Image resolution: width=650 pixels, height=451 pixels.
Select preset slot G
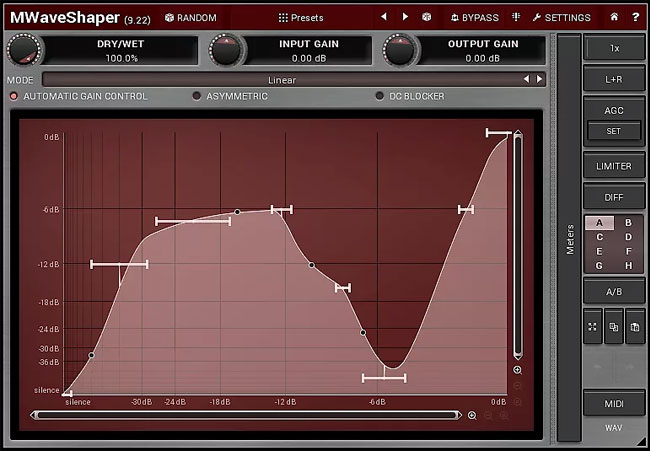click(599, 266)
